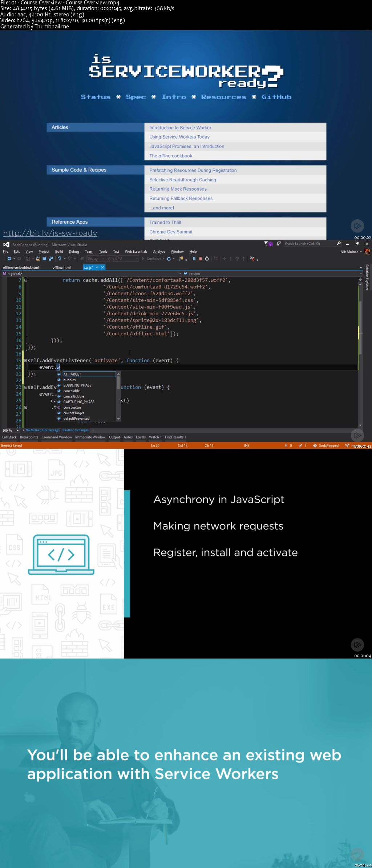This screenshot has width=372, height=868.
Task: Split the editor with the splitter icon
Action: [x=360, y=279]
